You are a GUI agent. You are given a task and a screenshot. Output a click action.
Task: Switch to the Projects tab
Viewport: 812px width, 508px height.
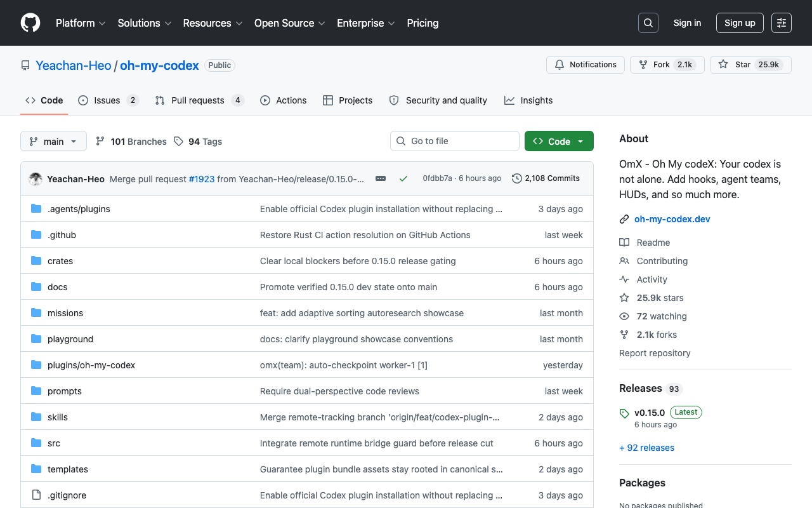(x=348, y=100)
